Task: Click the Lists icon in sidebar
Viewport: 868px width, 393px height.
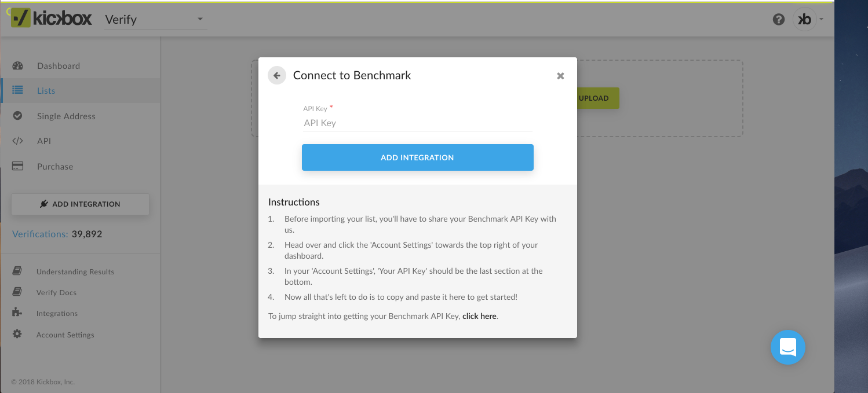Action: (x=17, y=90)
